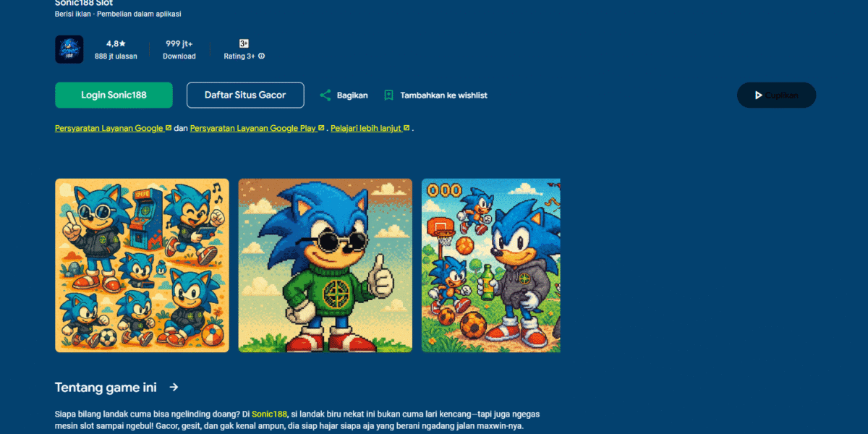Click the Daftar Situs Gacor button
Viewport: 868px width, 434px height.
pos(245,95)
